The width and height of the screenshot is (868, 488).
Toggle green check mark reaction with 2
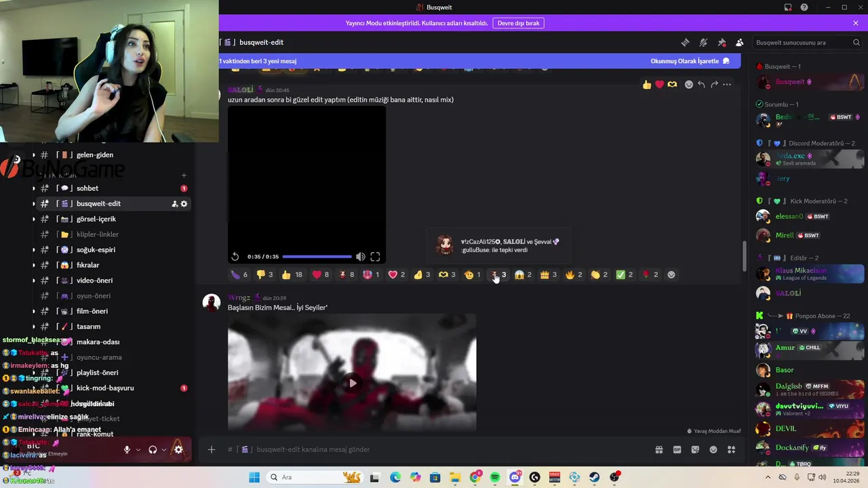(x=625, y=274)
